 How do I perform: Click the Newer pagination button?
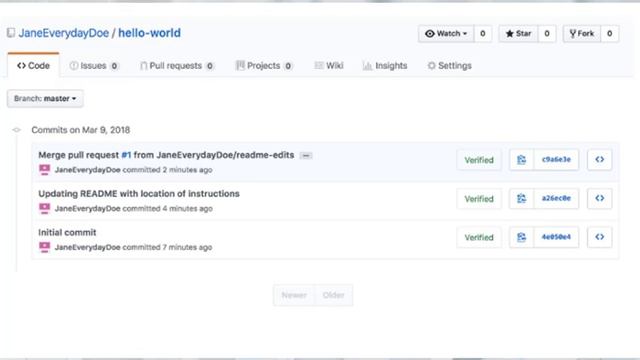pos(294,295)
